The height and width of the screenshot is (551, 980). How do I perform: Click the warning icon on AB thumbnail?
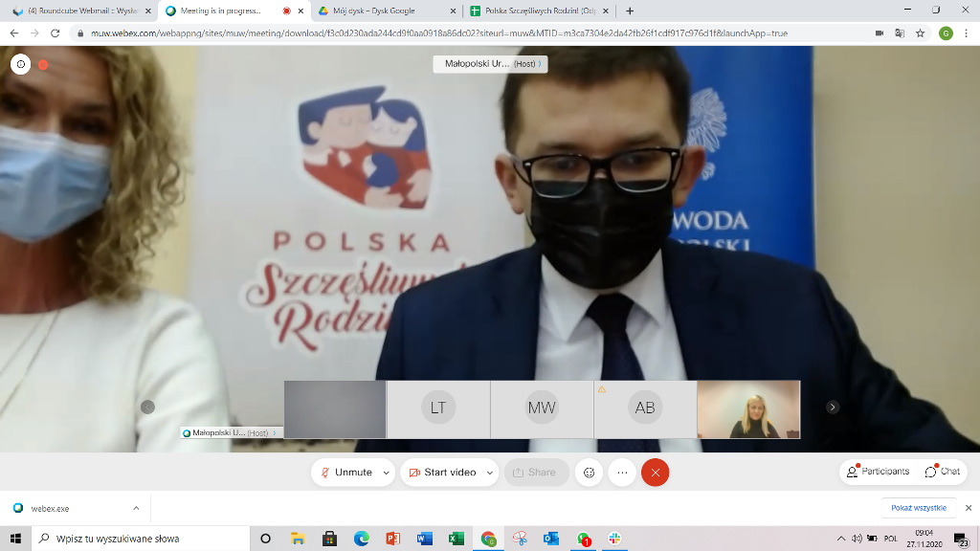click(x=602, y=390)
